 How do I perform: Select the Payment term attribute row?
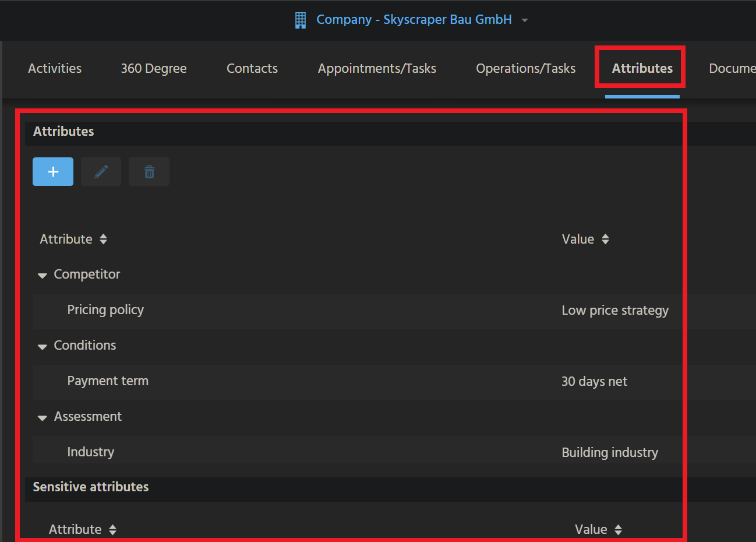pyautogui.click(x=108, y=381)
